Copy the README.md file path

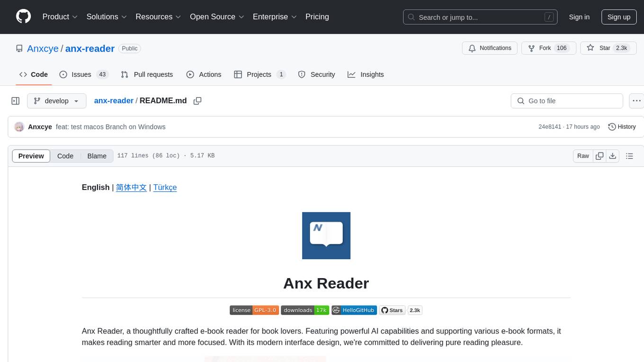pos(197,101)
